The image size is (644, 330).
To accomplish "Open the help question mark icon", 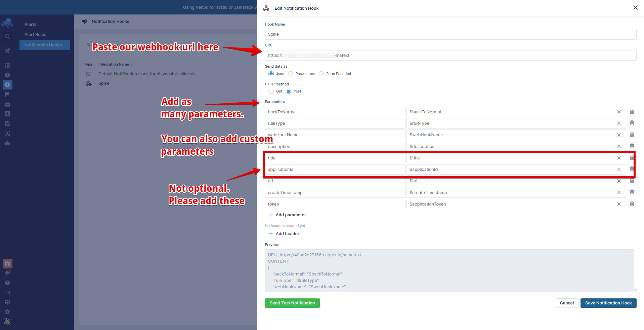I will coord(7,283).
